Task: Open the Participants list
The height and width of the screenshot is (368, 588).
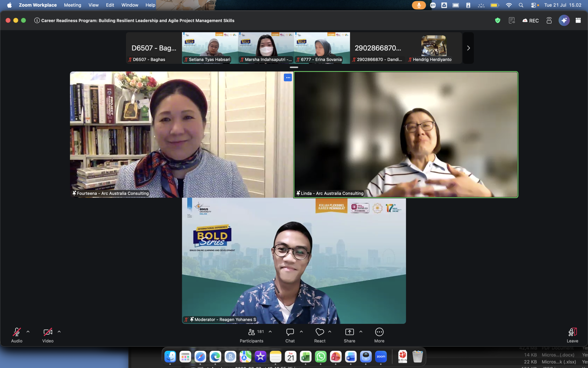Action: (x=252, y=335)
